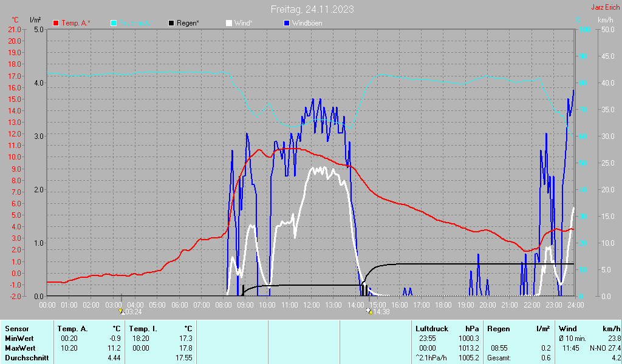Click the chart title Freitag, 24.11.2023
This screenshot has height=364, width=622.
click(312, 9)
